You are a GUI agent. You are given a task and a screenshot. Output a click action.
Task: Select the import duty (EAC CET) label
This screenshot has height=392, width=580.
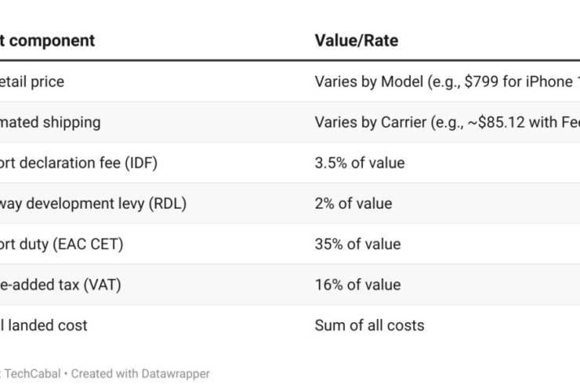[61, 245]
